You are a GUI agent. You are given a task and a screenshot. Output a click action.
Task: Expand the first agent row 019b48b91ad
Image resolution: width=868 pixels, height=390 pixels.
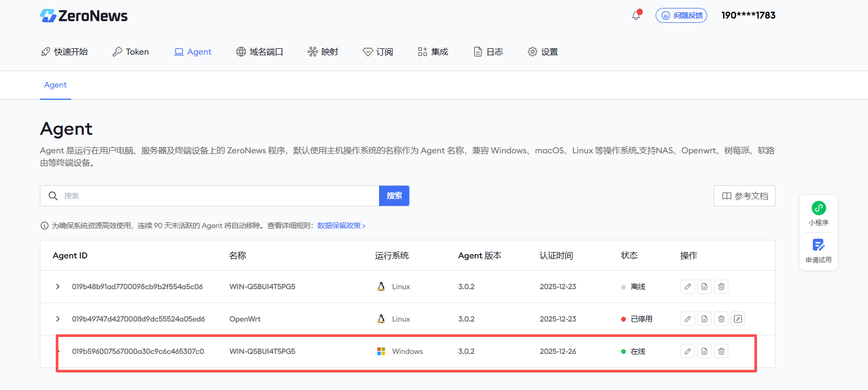tap(58, 287)
